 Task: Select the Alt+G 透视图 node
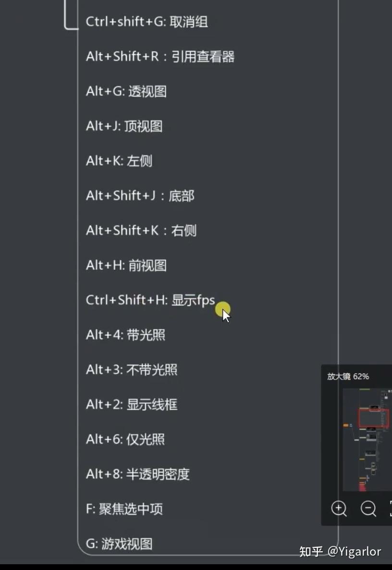(126, 91)
